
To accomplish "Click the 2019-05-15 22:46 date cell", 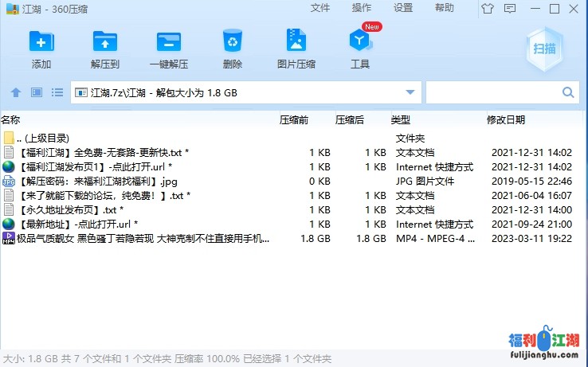I will (x=531, y=182).
